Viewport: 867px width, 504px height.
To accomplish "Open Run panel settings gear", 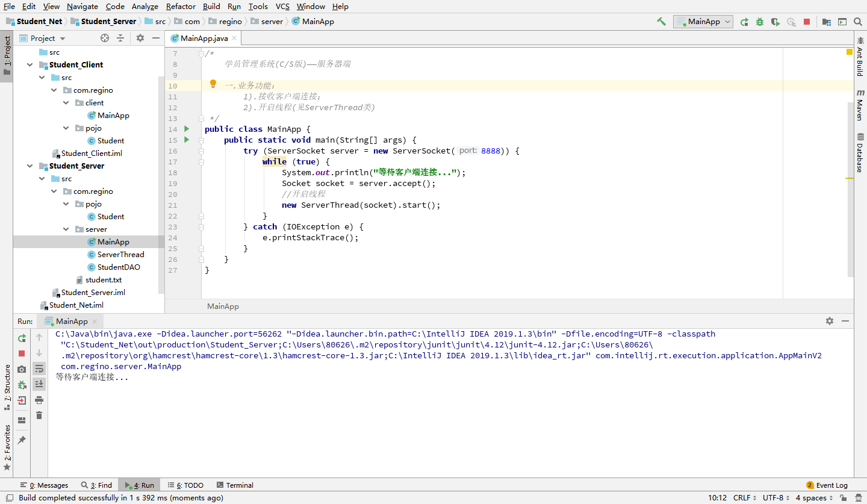I will (x=830, y=321).
